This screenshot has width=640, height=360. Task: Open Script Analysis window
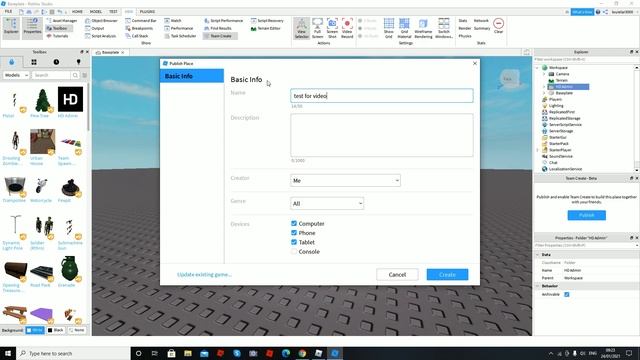(100, 36)
